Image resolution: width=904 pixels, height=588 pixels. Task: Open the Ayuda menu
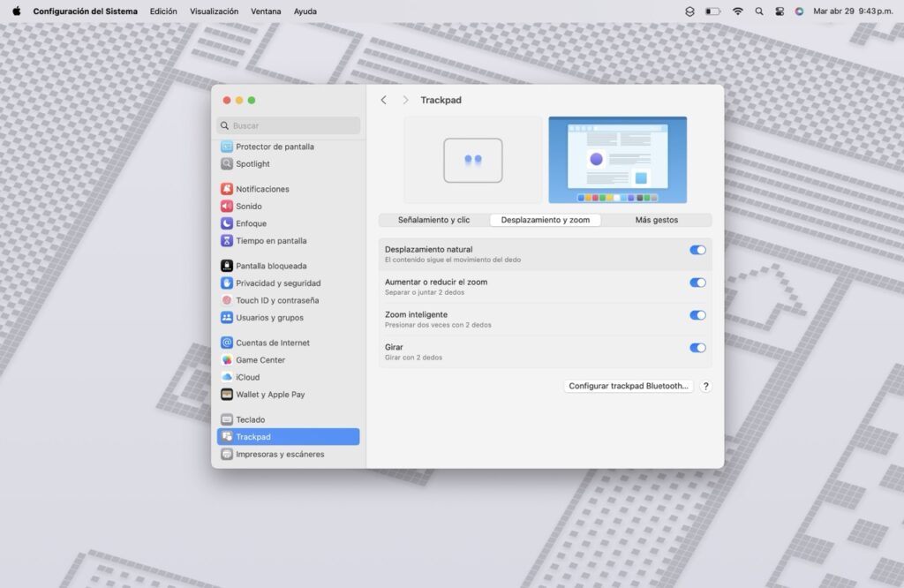tap(305, 11)
